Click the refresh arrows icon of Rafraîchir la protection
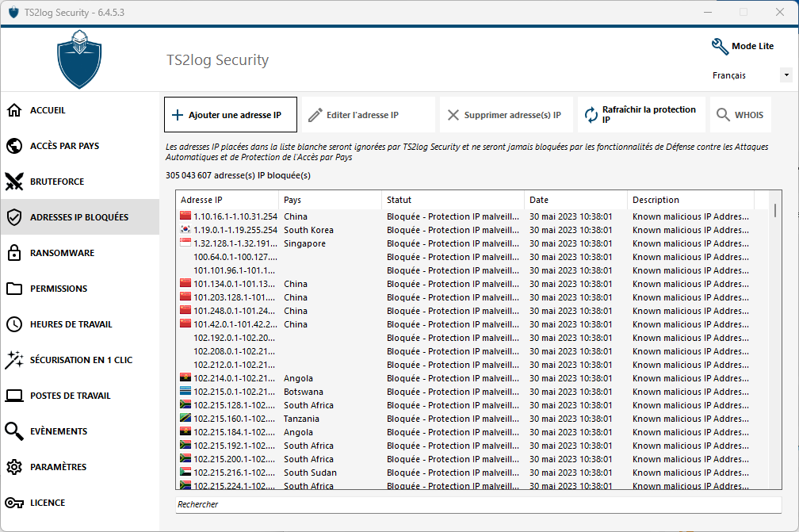799x532 pixels. tap(591, 115)
